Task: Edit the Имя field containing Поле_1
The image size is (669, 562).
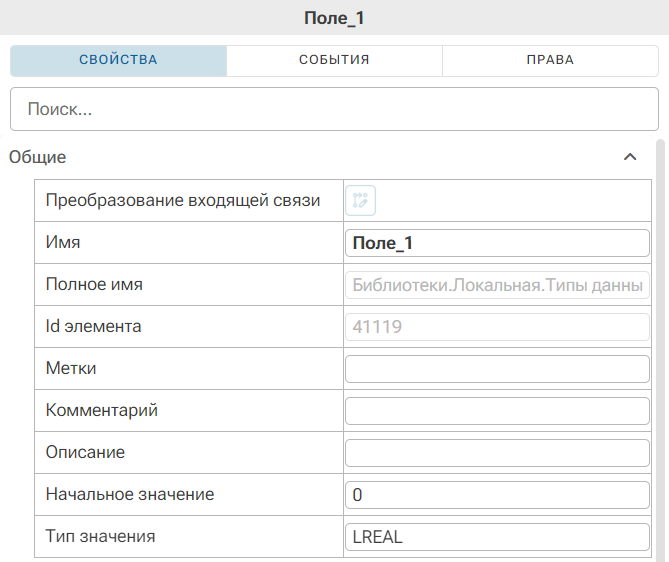Action: [497, 243]
